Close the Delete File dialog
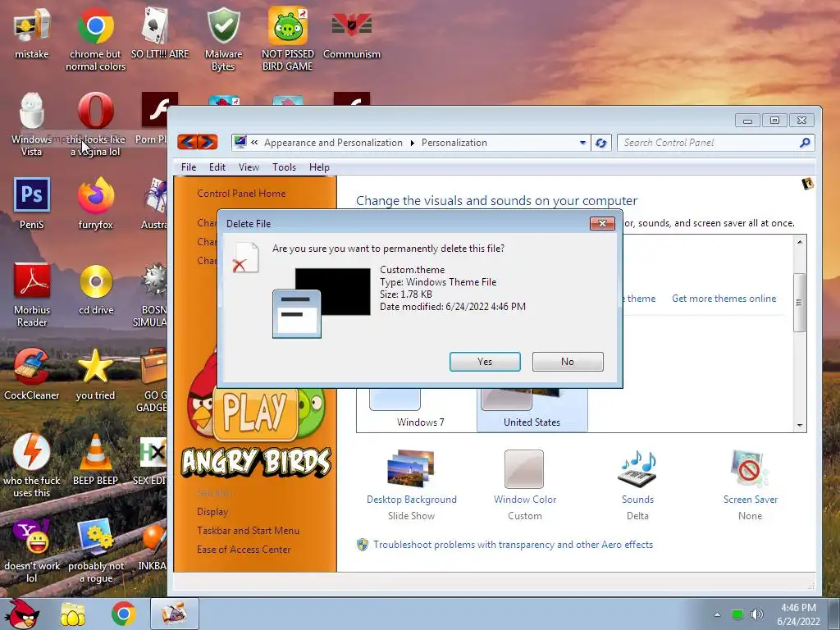Screen dimensions: 840x630 point(602,223)
